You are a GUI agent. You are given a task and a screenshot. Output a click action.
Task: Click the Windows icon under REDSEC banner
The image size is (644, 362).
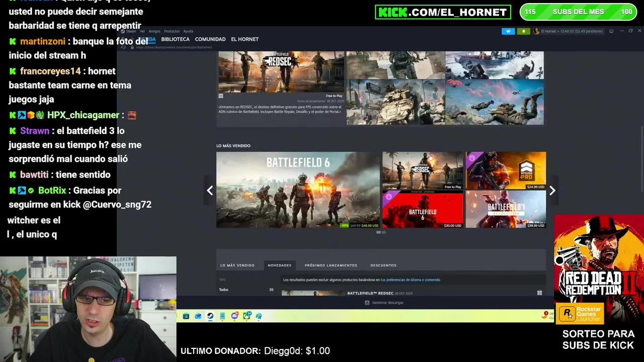click(221, 96)
